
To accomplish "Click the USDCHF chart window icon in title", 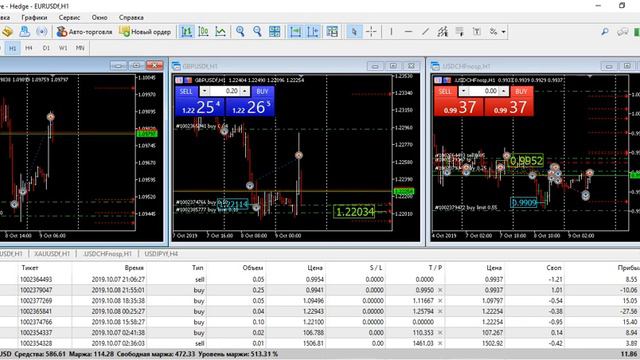I will tap(436, 66).
